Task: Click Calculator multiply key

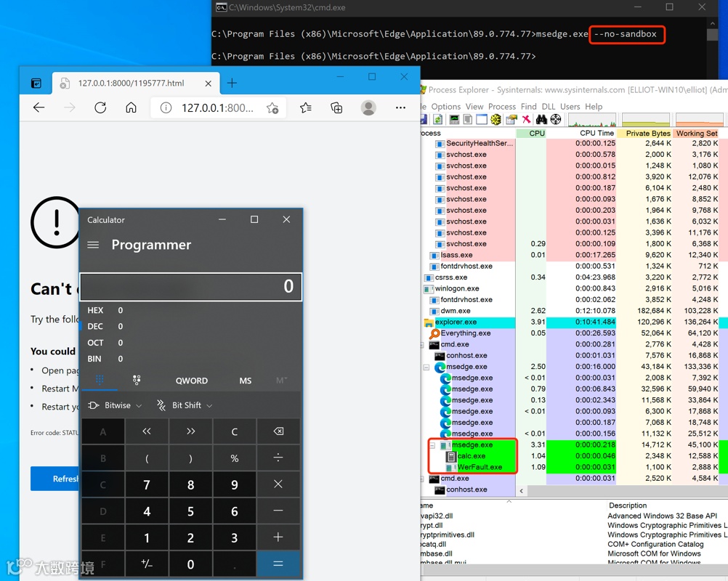Action: click(278, 484)
